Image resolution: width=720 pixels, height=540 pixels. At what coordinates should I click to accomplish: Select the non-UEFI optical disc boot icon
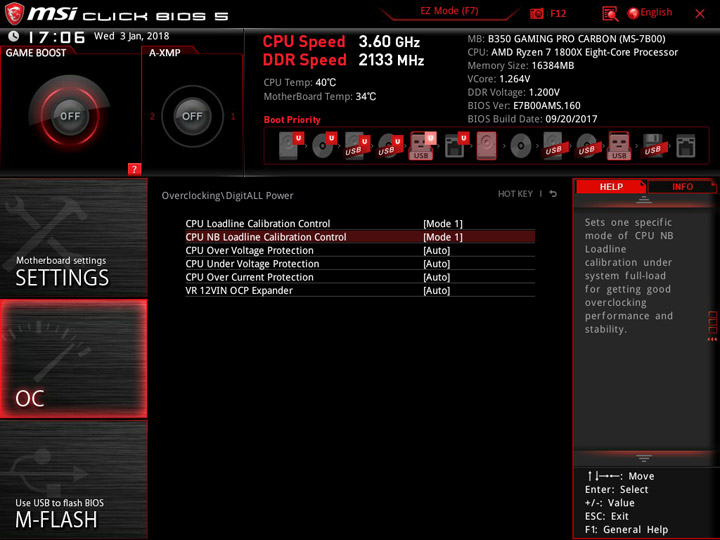520,146
